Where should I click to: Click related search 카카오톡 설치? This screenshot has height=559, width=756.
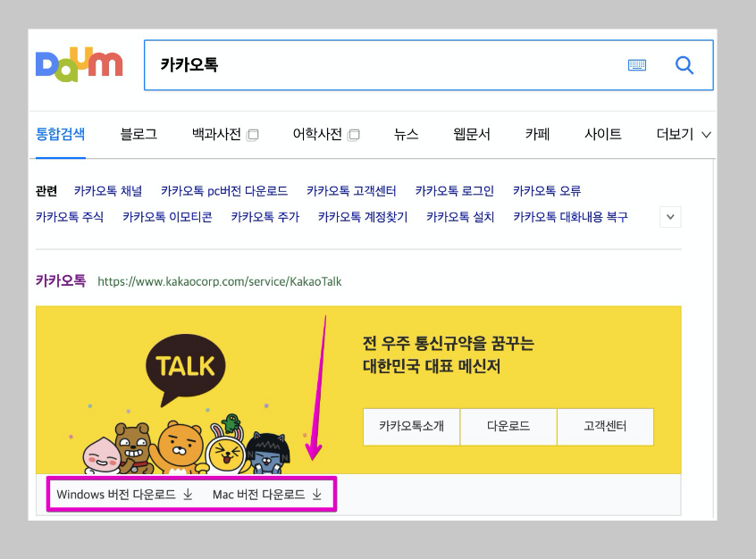pyautogui.click(x=460, y=217)
